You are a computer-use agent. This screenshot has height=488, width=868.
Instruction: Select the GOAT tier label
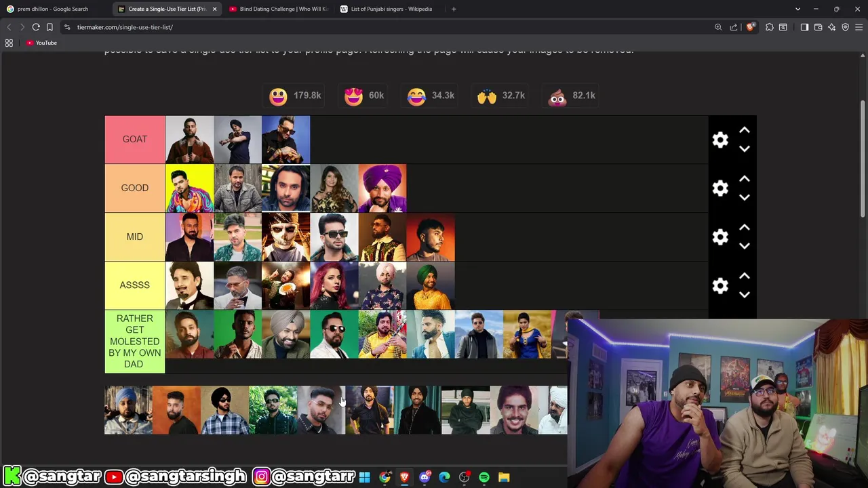pyautogui.click(x=134, y=140)
